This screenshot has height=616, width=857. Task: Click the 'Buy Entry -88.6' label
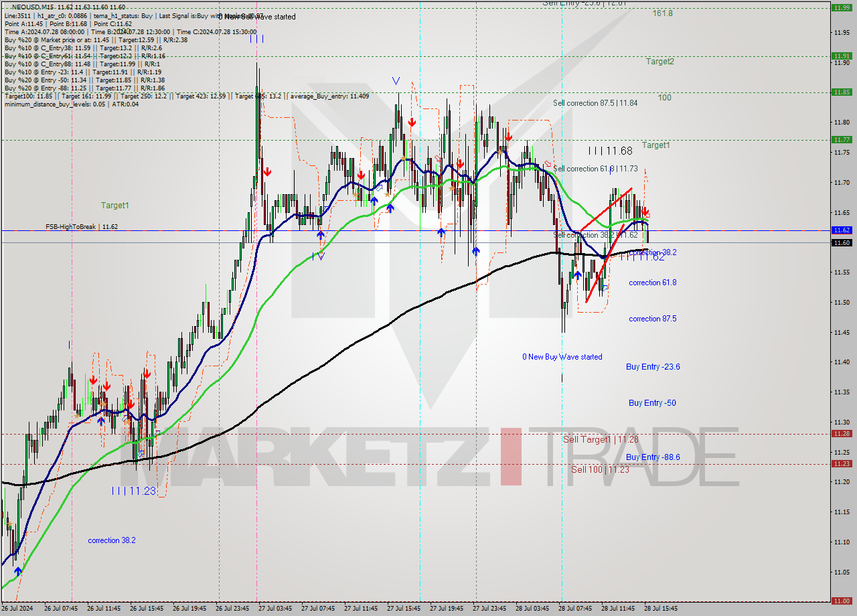click(653, 457)
